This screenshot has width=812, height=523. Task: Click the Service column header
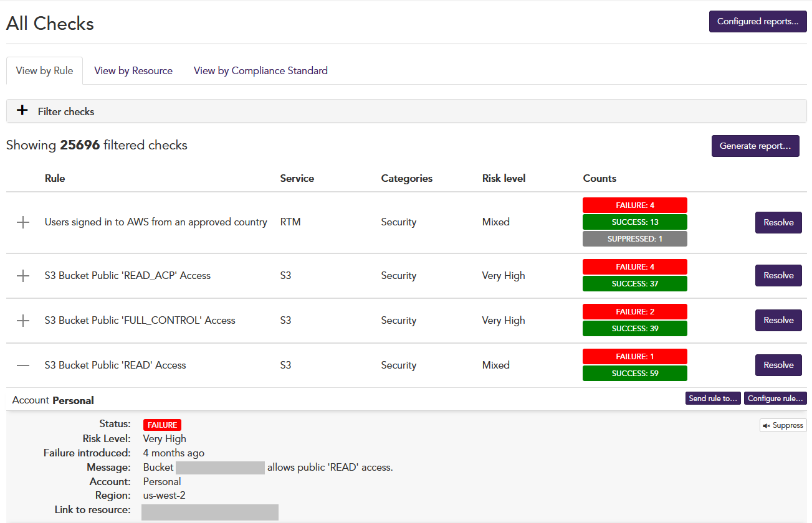point(297,178)
